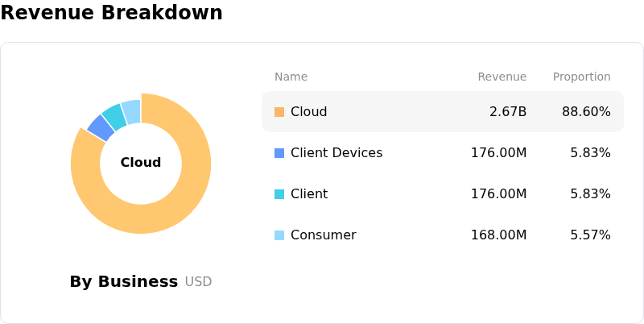Select the cyan donut chart segment
The image size is (644, 324).
(114, 115)
